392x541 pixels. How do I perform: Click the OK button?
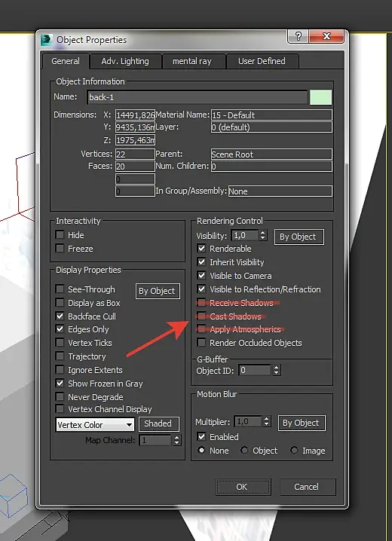[243, 487]
